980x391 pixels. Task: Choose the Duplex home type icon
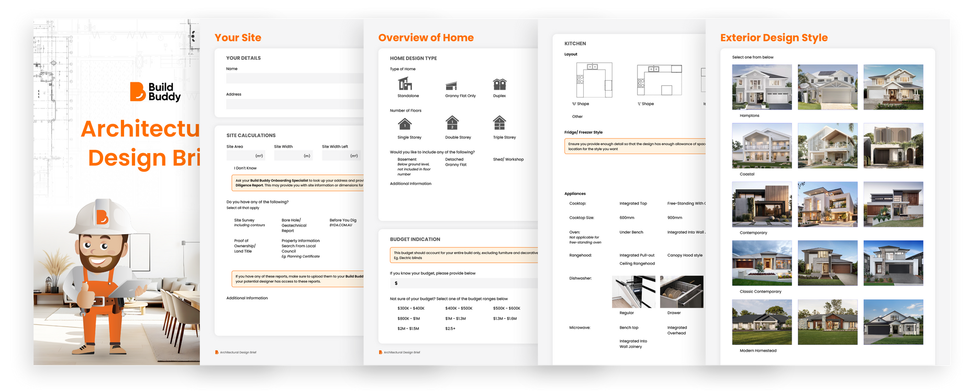(x=499, y=84)
